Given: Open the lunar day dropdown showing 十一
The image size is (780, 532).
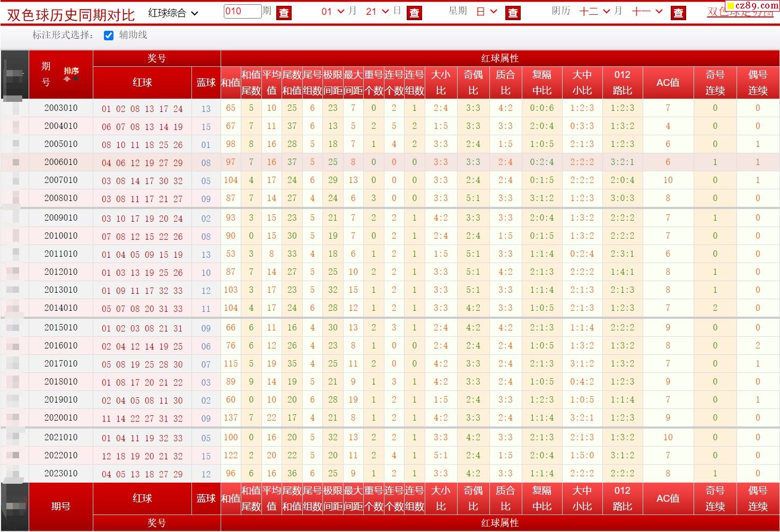Looking at the screenshot, I should 647,12.
